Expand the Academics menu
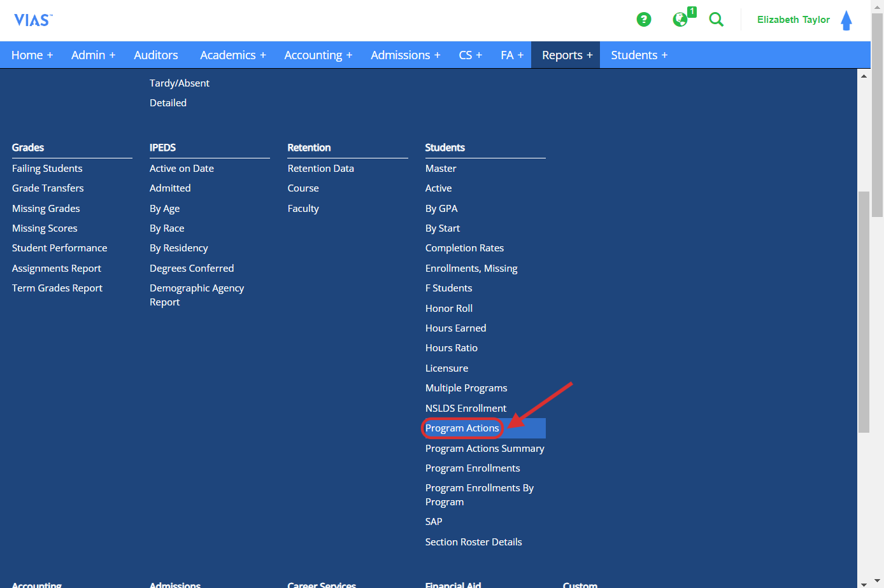Image resolution: width=884 pixels, height=588 pixels. (x=232, y=55)
